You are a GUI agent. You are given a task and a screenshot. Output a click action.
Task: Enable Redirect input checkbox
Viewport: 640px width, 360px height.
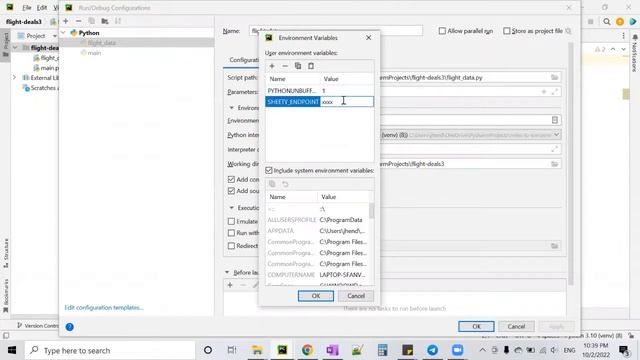pyautogui.click(x=231, y=246)
